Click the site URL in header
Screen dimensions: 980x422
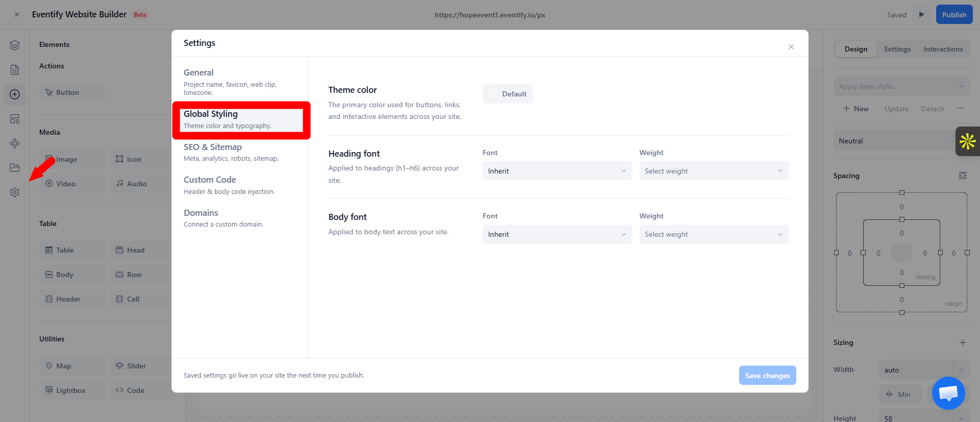[490, 15]
